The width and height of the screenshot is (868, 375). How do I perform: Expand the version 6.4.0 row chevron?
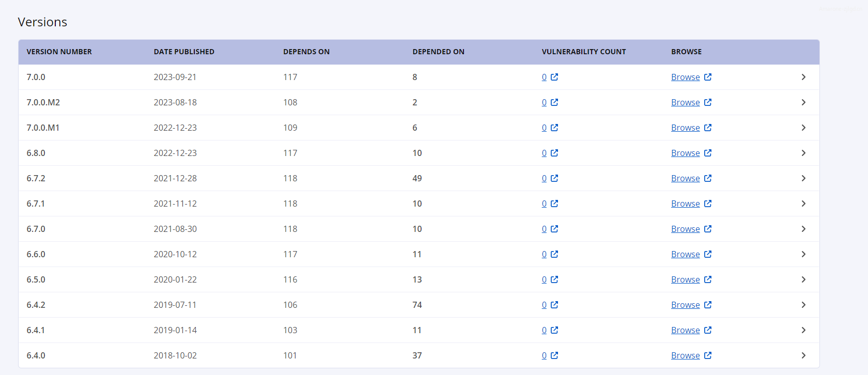(803, 355)
